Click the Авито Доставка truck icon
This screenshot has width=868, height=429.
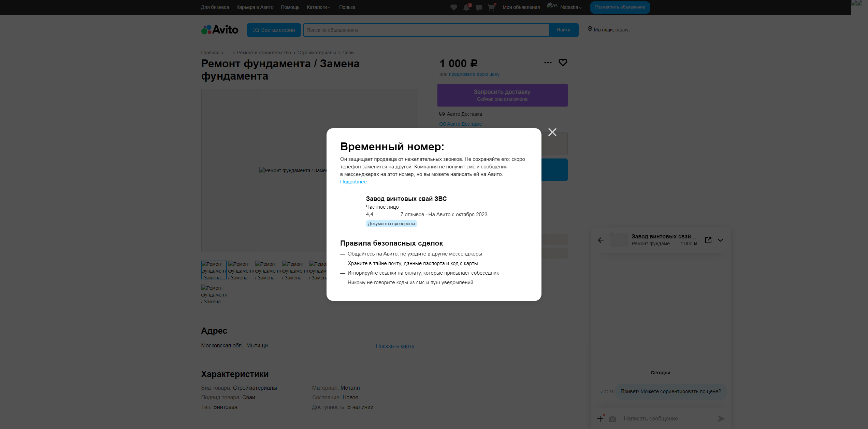coord(442,114)
